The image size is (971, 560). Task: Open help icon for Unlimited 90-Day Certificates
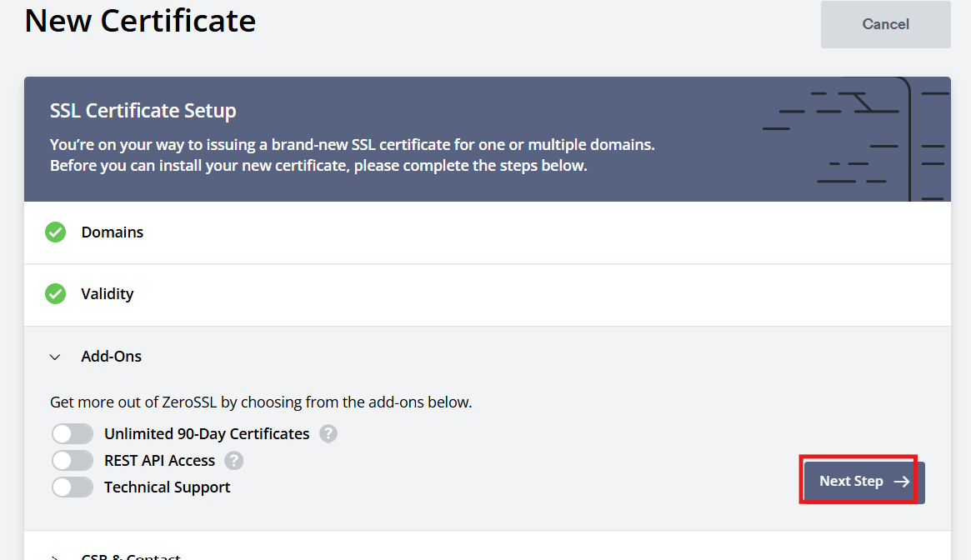click(328, 433)
